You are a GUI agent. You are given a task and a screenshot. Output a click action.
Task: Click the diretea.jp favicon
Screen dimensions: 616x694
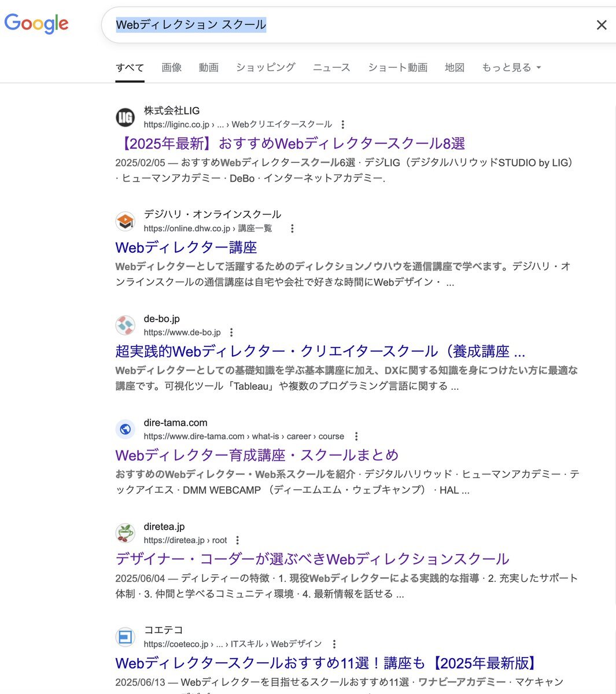click(126, 533)
